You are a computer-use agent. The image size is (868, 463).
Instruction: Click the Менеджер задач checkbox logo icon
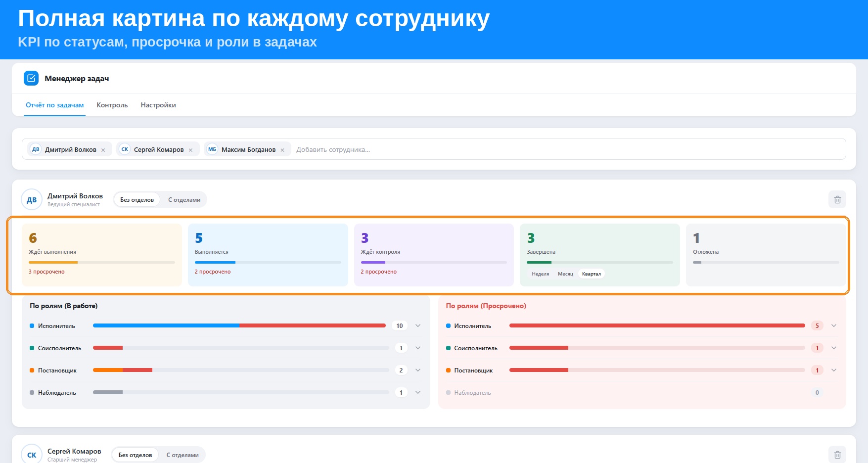(31, 78)
